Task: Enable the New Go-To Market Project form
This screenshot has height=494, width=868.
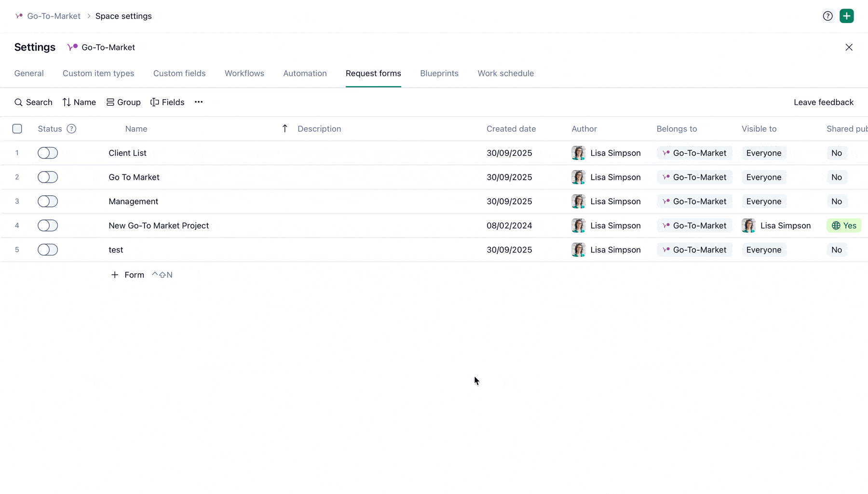Action: (48, 226)
